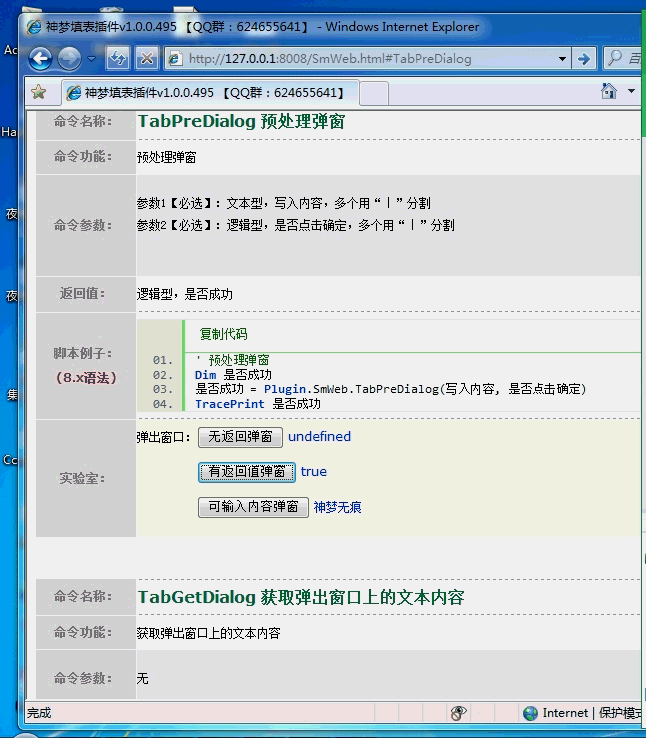Click the Internet zone globe icon
646x738 pixels.
pos(530,713)
